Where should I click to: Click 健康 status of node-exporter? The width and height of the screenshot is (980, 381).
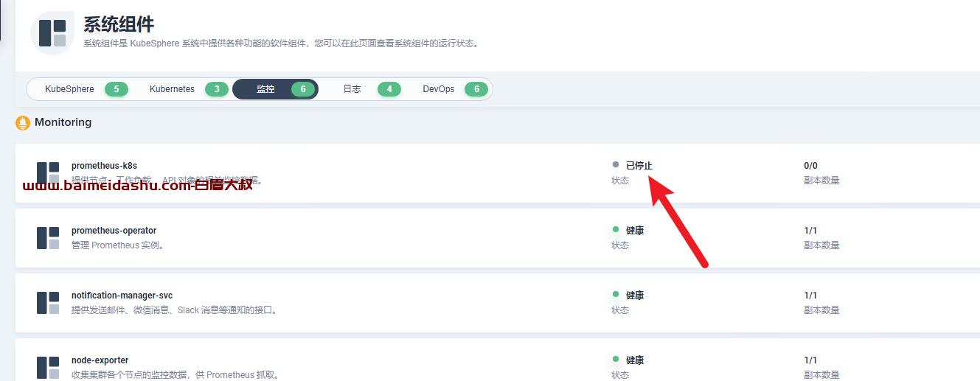635,360
